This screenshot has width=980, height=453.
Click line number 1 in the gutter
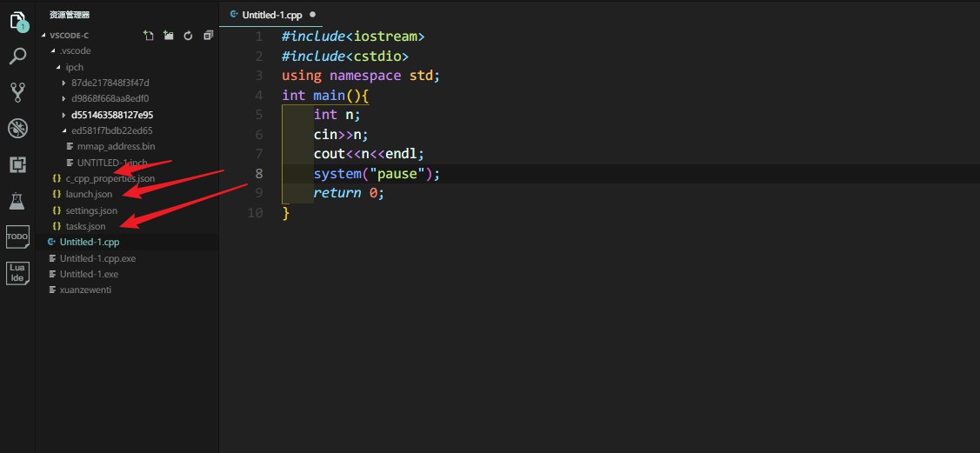tap(259, 37)
